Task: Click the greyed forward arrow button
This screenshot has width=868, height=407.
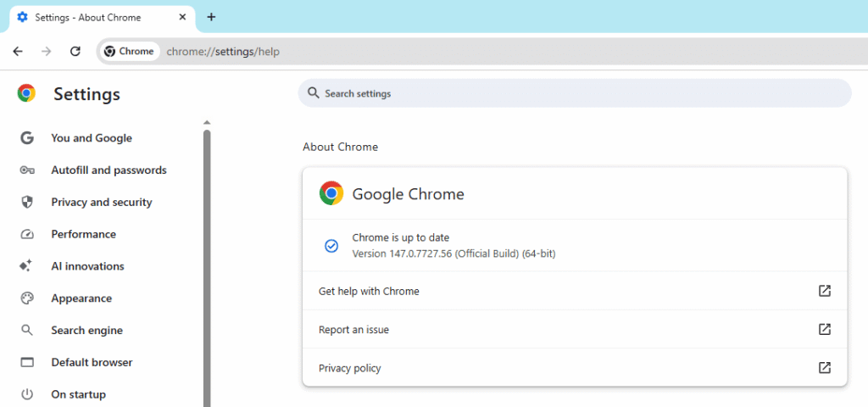Action: pyautogui.click(x=47, y=52)
